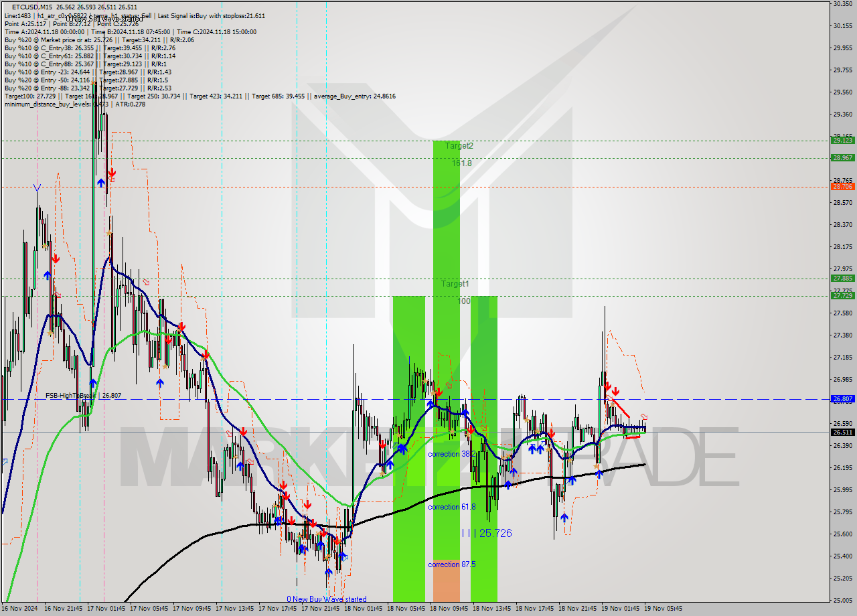Click '17 Nov 21:45' on the time axis
The image size is (857, 616).
[321, 609]
